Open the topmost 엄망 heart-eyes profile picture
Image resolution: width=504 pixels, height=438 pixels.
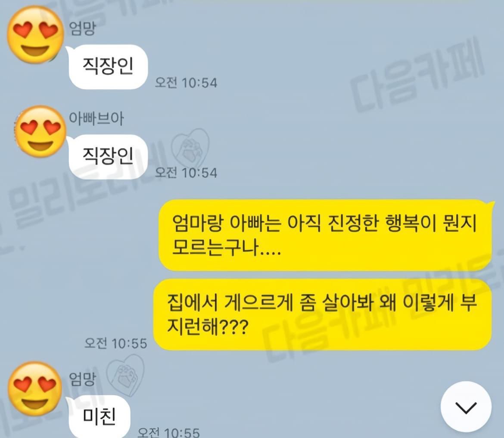click(35, 35)
